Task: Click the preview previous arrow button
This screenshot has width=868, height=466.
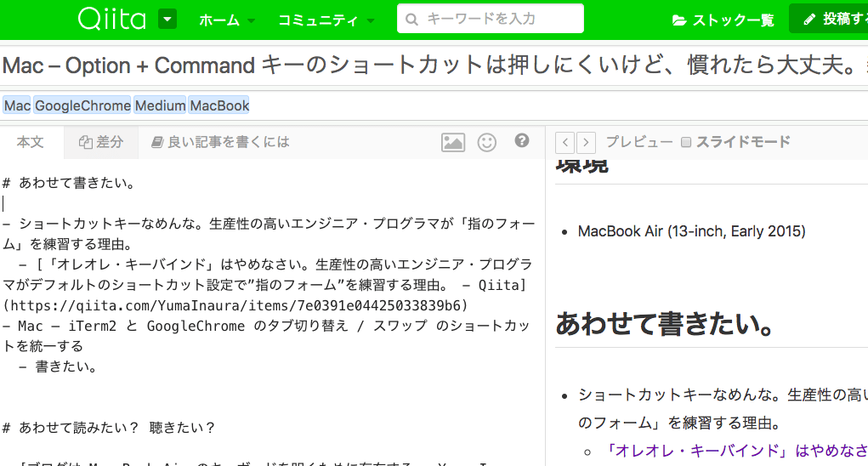Action: pyautogui.click(x=564, y=142)
